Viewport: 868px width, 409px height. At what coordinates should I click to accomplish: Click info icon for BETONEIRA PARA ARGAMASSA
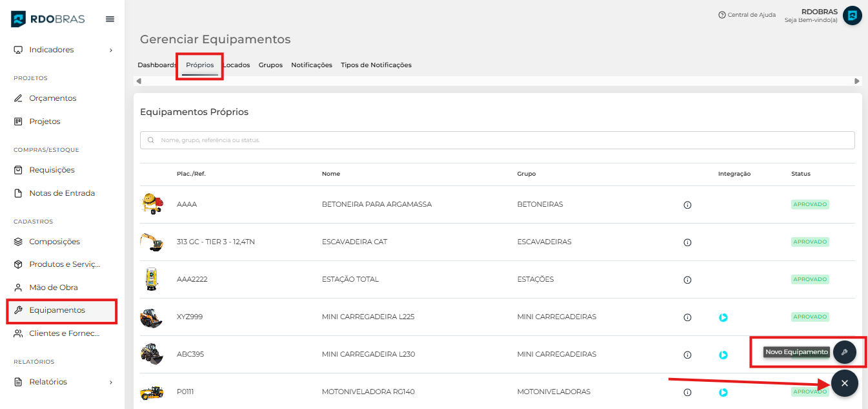687,205
